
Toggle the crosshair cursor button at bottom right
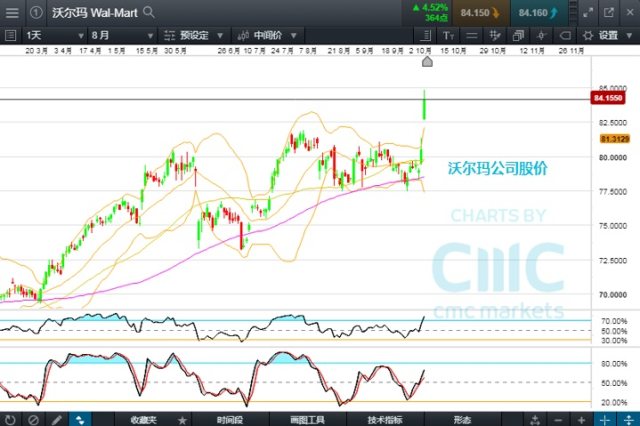point(606,419)
